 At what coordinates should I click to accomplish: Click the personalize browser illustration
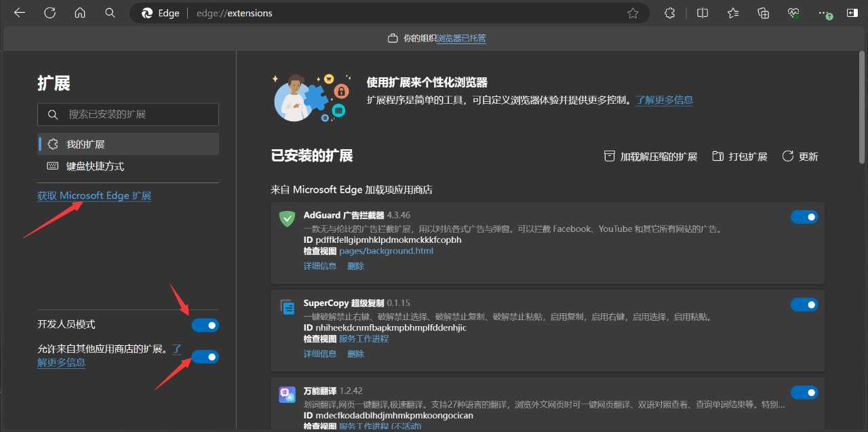coord(311,97)
